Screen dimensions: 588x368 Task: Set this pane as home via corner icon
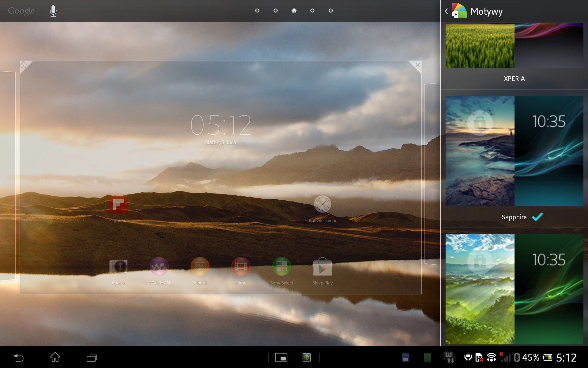pyautogui.click(x=24, y=65)
